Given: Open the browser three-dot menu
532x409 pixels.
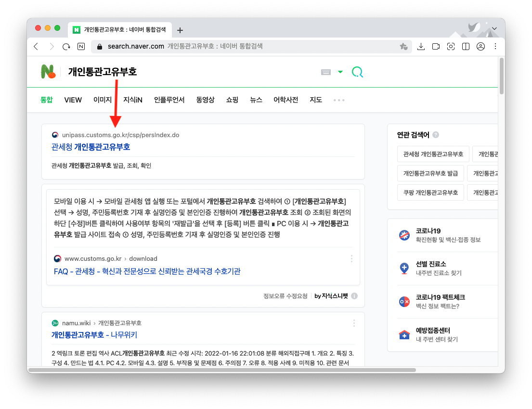Looking at the screenshot, I should (x=495, y=47).
